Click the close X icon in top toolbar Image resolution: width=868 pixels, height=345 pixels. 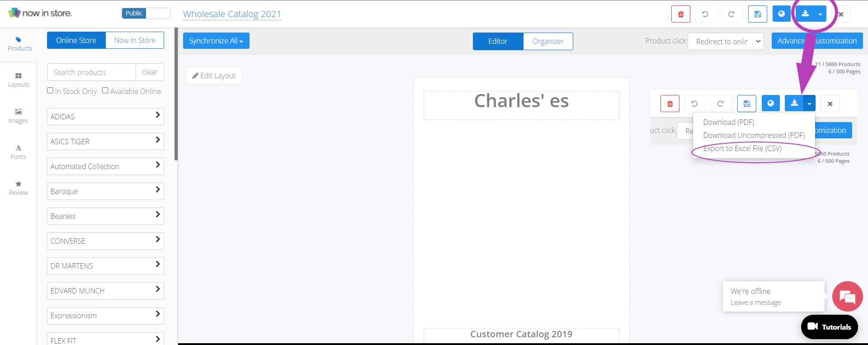point(841,14)
